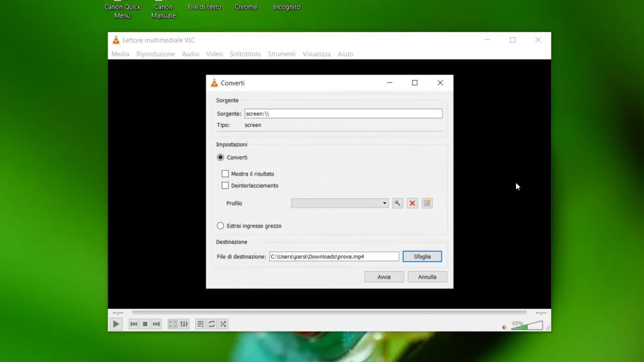Open the Profilo dropdown list
Viewport: 644px width, 362px height.
point(340,203)
